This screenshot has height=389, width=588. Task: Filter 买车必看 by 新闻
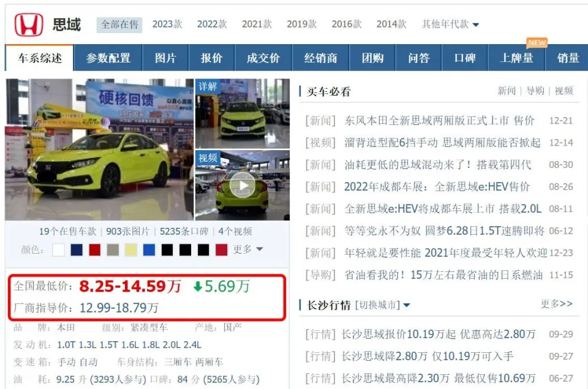507,91
